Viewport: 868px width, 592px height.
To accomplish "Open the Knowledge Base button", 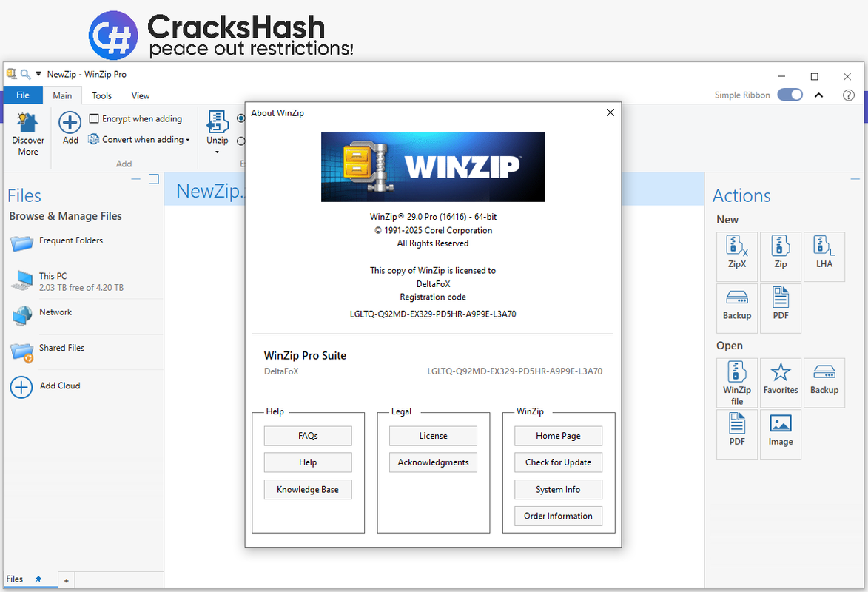I will pyautogui.click(x=308, y=490).
